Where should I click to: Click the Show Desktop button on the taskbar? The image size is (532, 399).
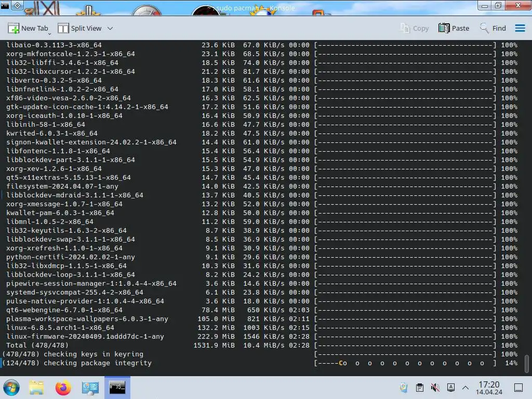(x=518, y=388)
